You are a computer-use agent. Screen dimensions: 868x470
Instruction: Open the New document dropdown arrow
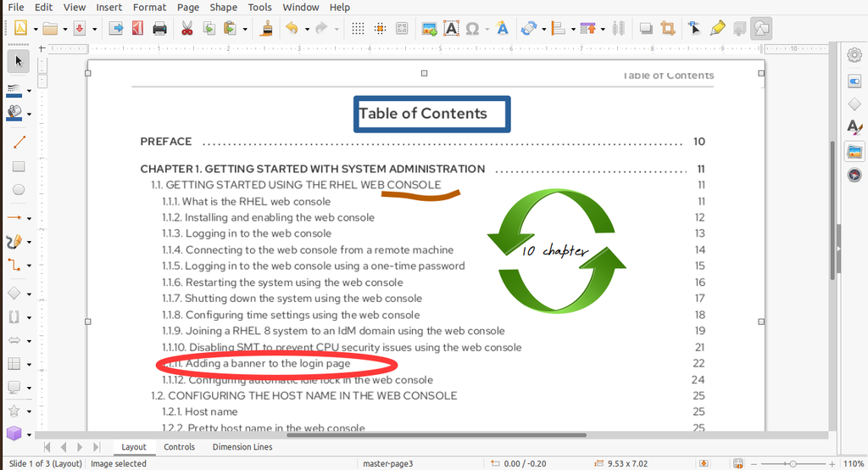pos(36,29)
